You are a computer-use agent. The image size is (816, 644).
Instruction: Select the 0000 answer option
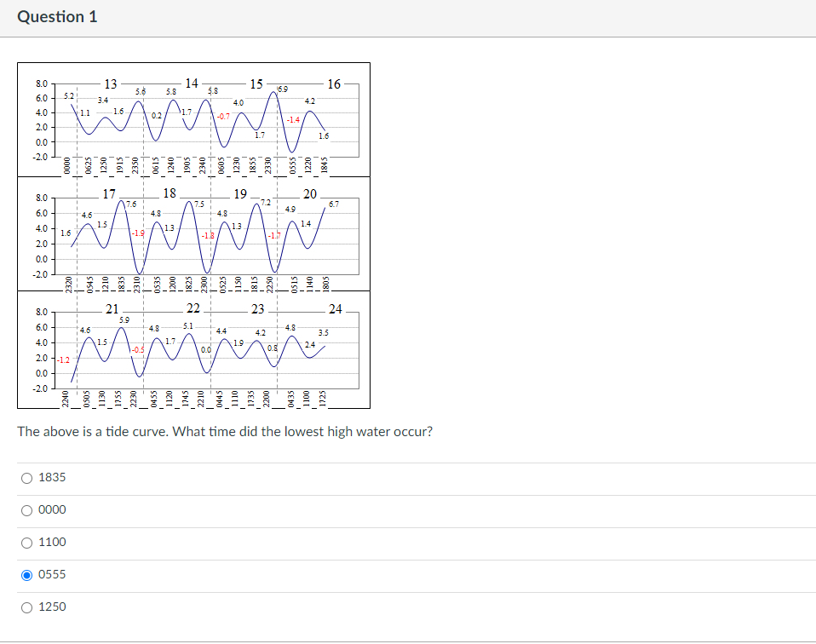pos(26,510)
